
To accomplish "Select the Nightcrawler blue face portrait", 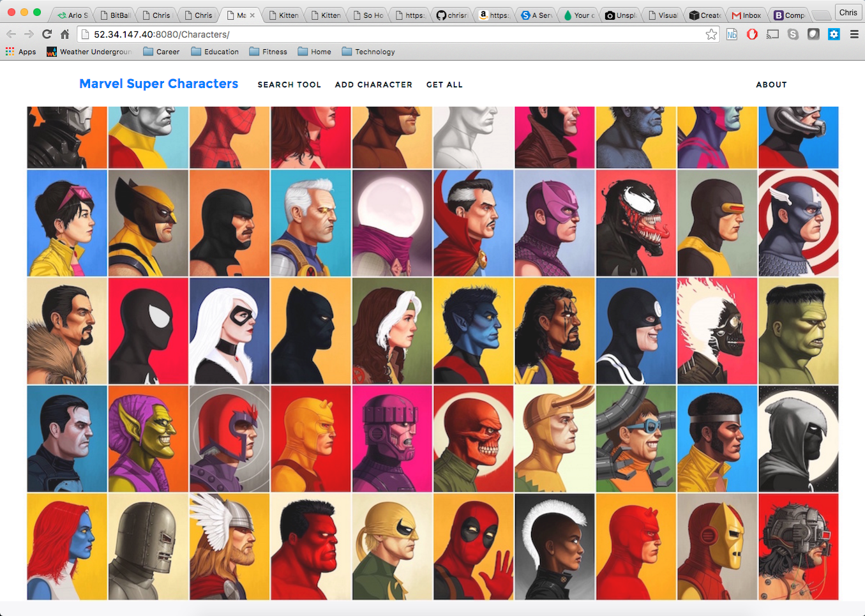I will [x=473, y=331].
